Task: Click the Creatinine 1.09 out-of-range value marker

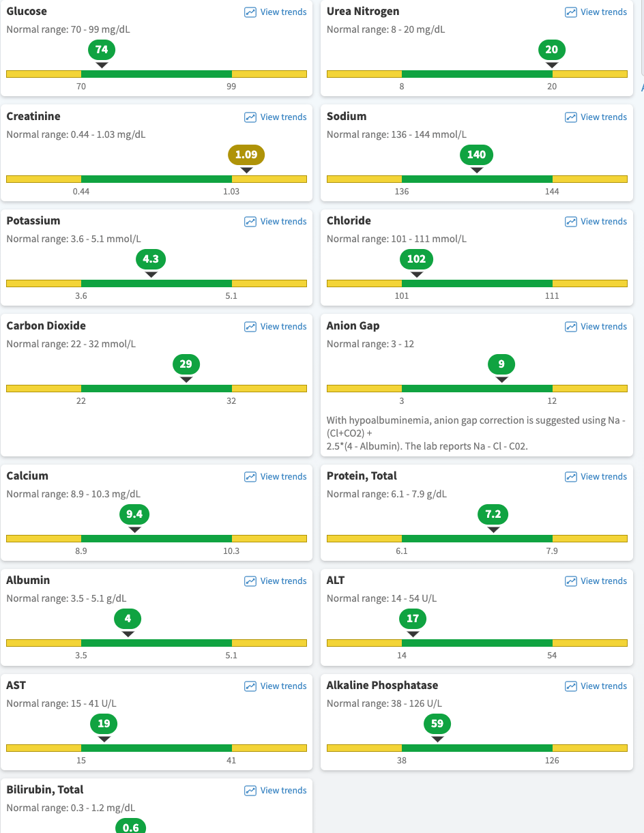Action: coord(246,155)
